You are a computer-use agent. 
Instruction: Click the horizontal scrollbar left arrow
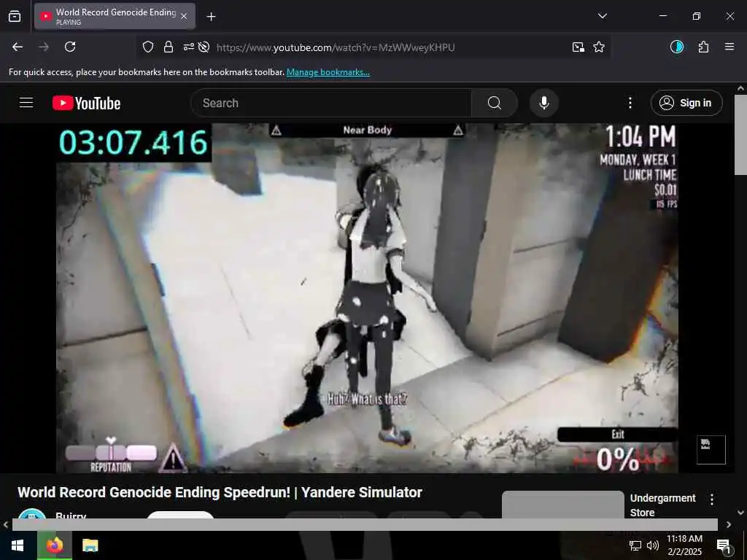6,525
